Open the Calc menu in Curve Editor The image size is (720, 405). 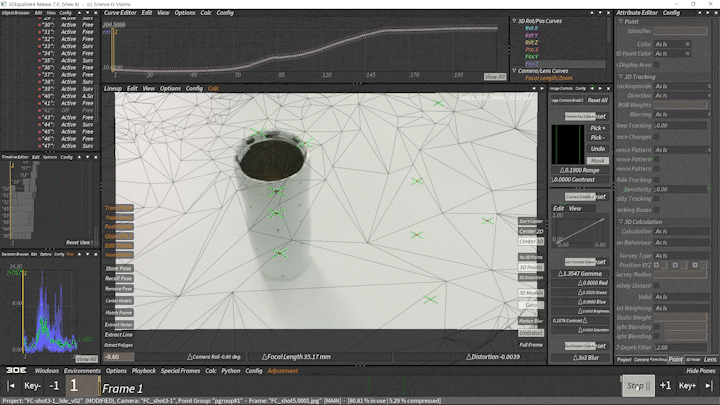tap(206, 13)
